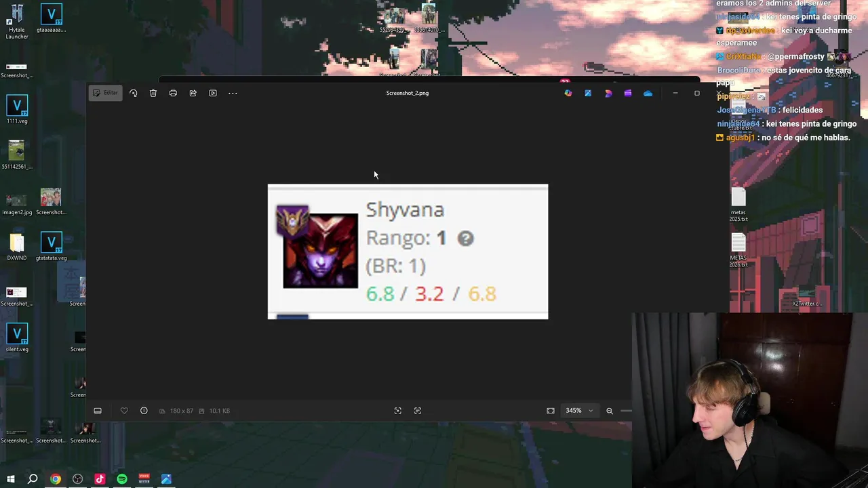Click the question mark icon next to Rango
The image size is (868, 488).
(465, 239)
